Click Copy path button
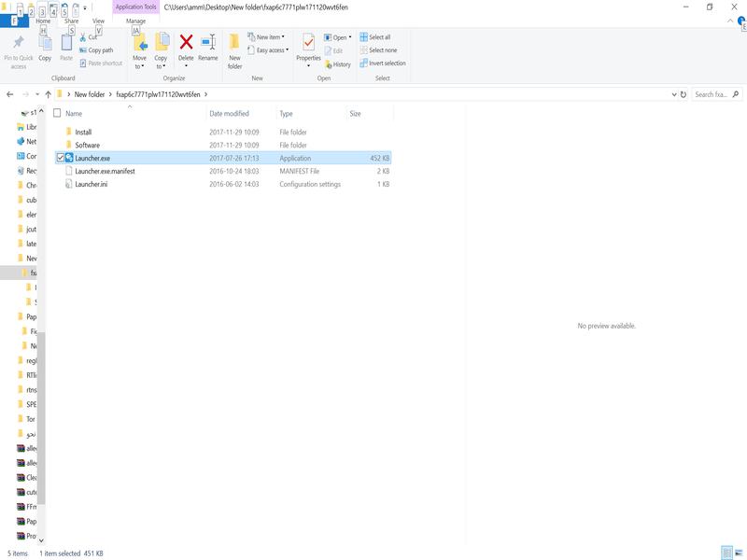Viewport: 747px width, 560px height. pyautogui.click(x=96, y=50)
